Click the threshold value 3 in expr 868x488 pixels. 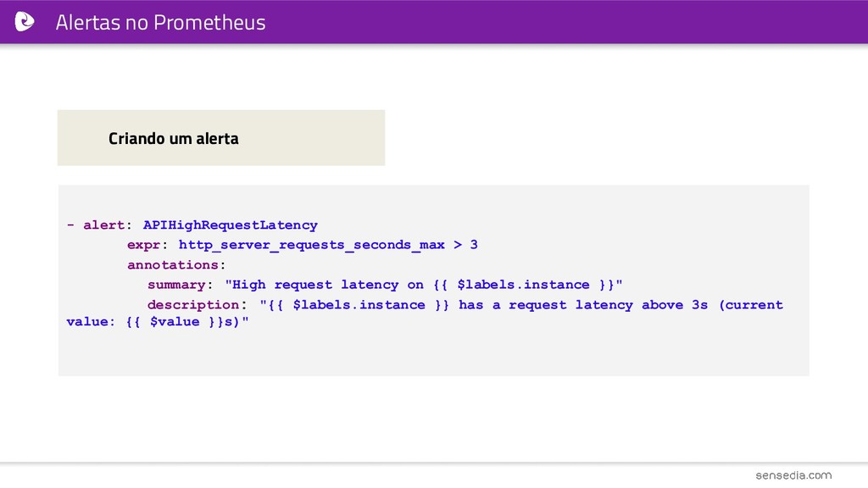click(474, 245)
